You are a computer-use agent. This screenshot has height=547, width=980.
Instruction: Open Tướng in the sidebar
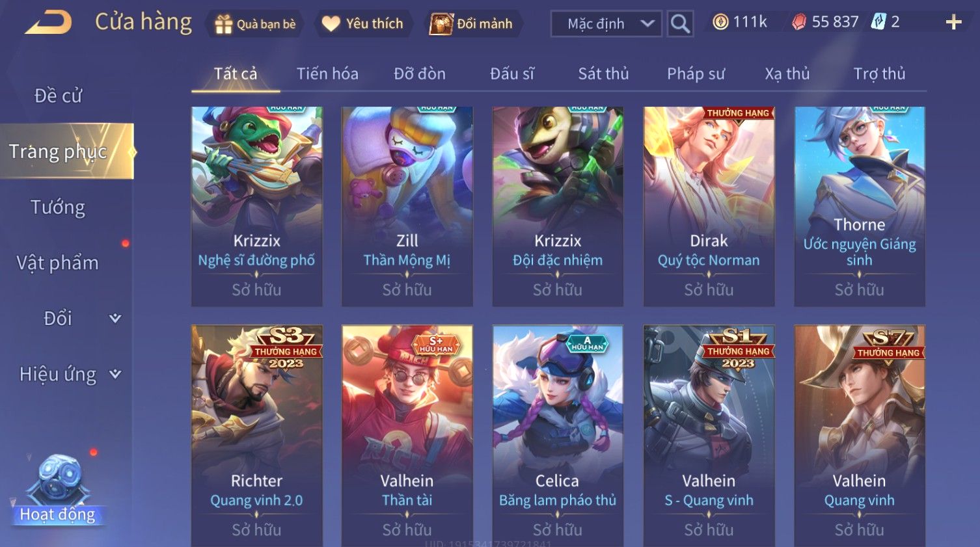pos(58,207)
